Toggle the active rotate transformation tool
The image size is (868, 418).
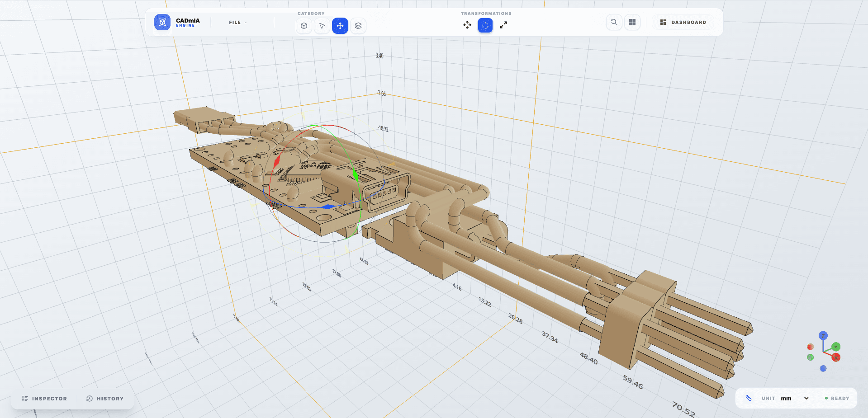click(x=485, y=25)
